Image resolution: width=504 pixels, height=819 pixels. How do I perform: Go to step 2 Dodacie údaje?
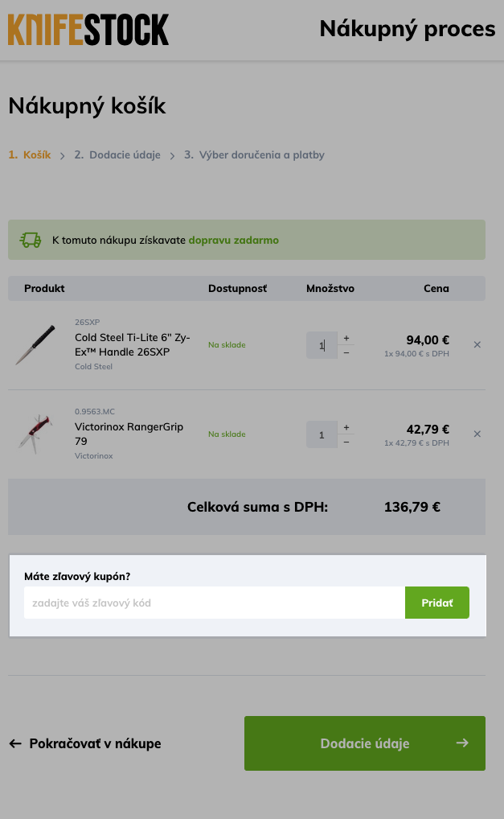(117, 154)
